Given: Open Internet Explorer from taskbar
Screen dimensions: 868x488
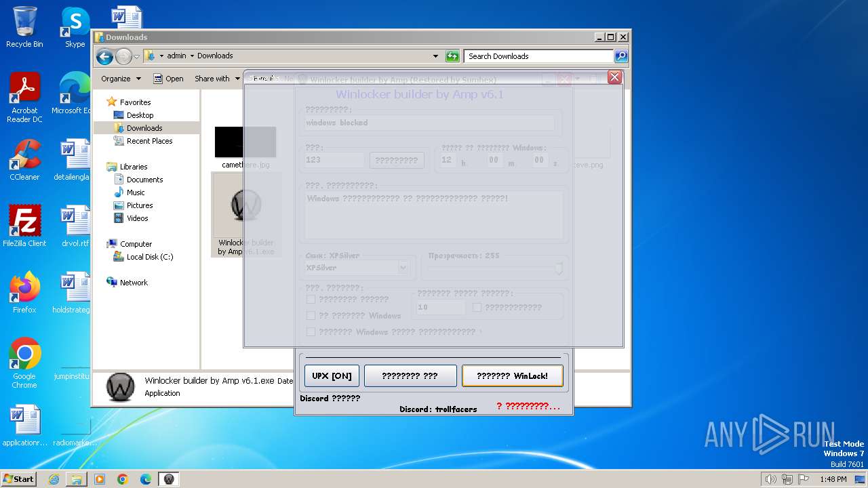Looking at the screenshot, I should pos(54,479).
